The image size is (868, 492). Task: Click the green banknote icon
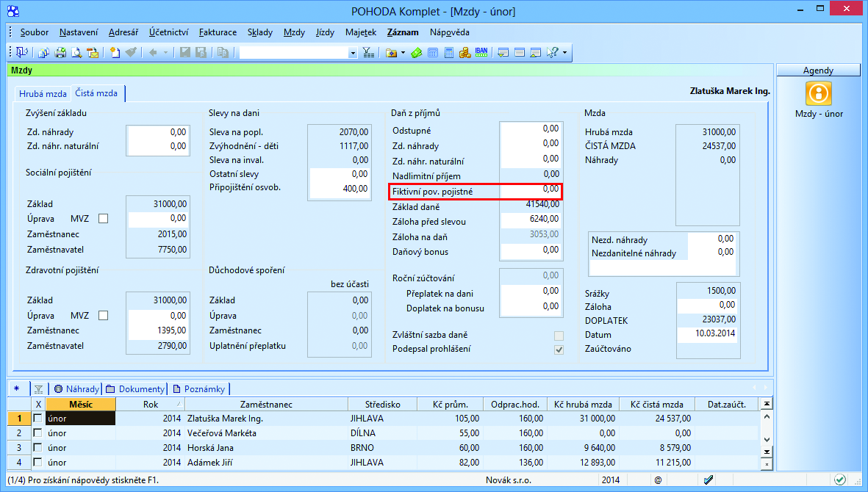click(417, 53)
